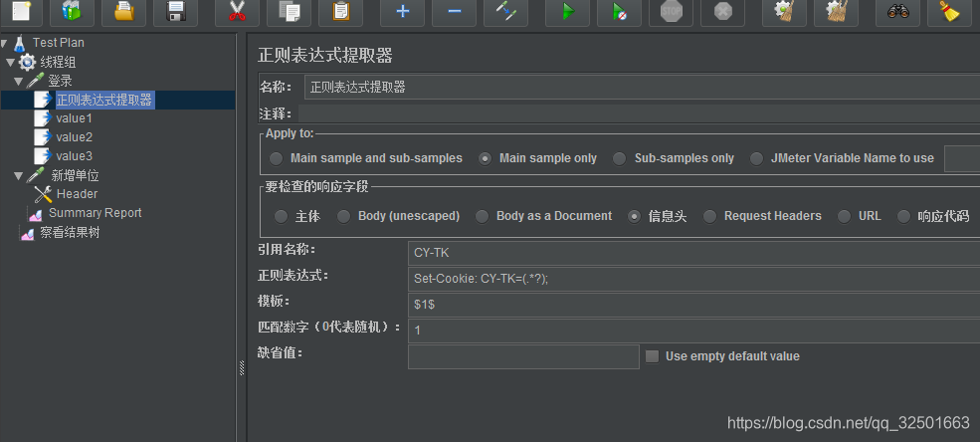Select value3 in the tree

75,156
